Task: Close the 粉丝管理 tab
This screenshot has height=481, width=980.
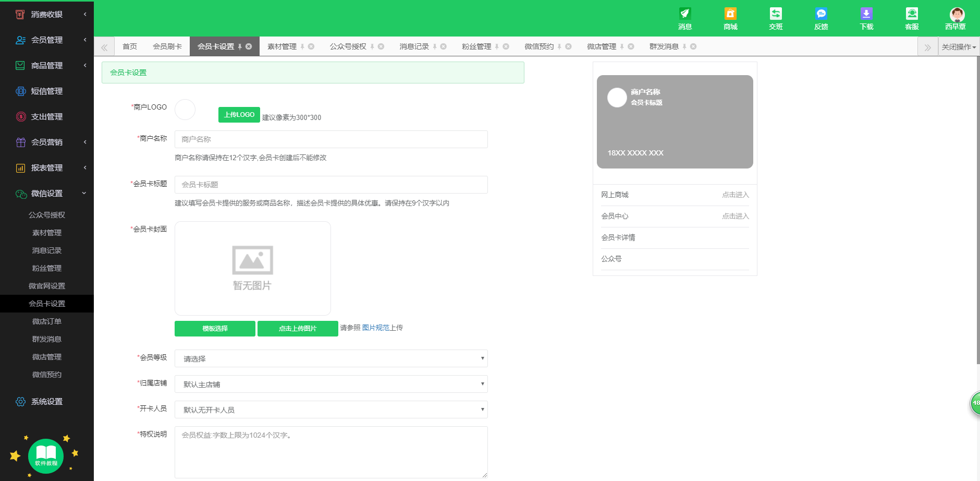Action: click(x=506, y=46)
